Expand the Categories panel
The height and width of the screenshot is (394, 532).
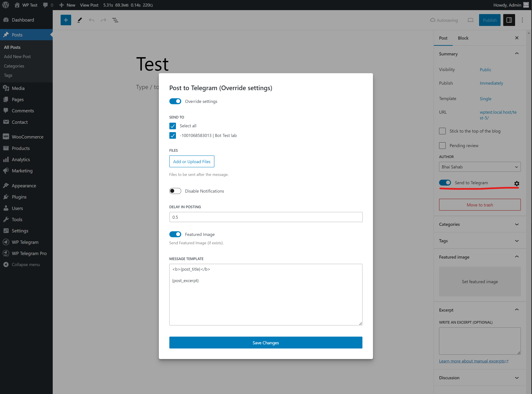point(480,224)
